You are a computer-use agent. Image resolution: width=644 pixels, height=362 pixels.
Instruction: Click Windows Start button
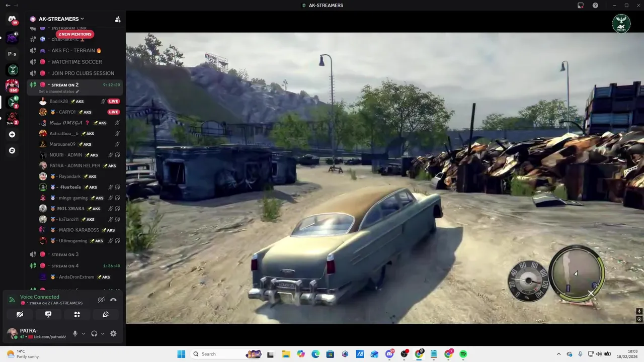(x=181, y=354)
